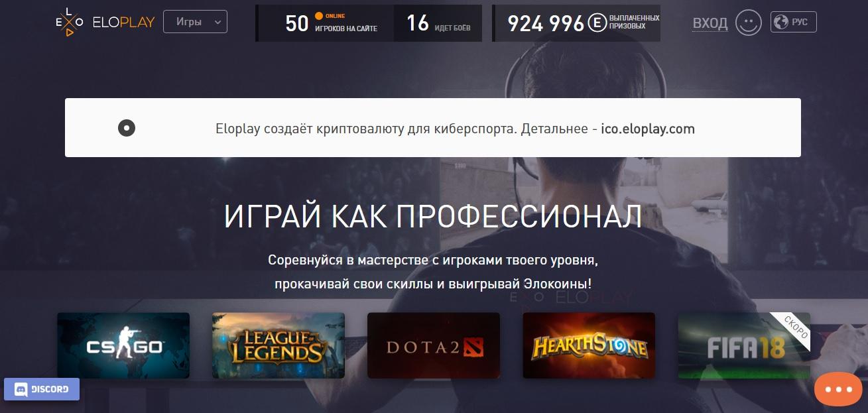Open the ico.eloplay.com link
868x413 pixels.
[648, 129]
